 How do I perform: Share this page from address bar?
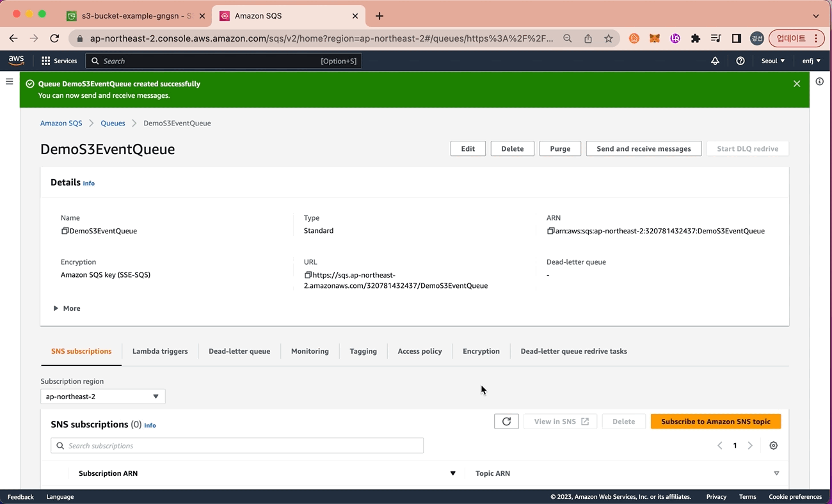(x=588, y=38)
